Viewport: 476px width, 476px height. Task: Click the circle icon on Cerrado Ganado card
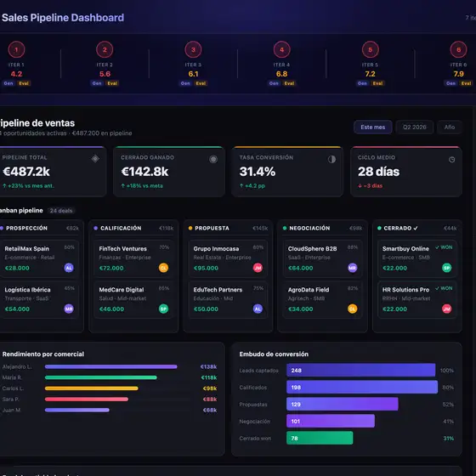click(x=213, y=159)
